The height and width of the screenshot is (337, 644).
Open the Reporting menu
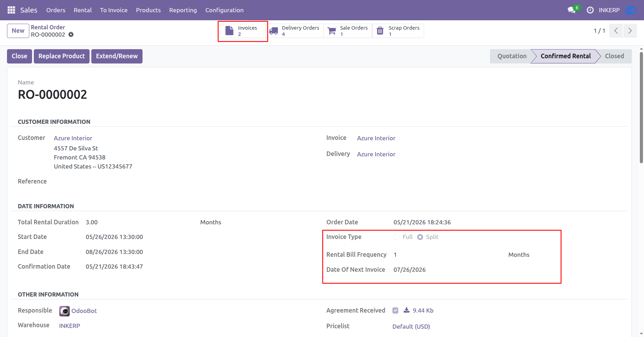[x=183, y=10]
